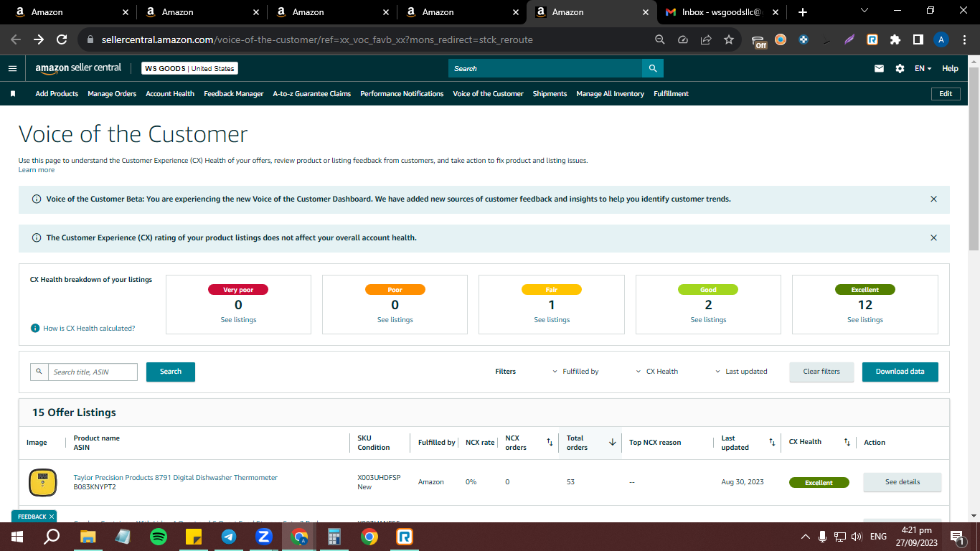Screen dimensions: 980x551
Task: Open See listings under the orange Poor badge
Action: (x=395, y=320)
